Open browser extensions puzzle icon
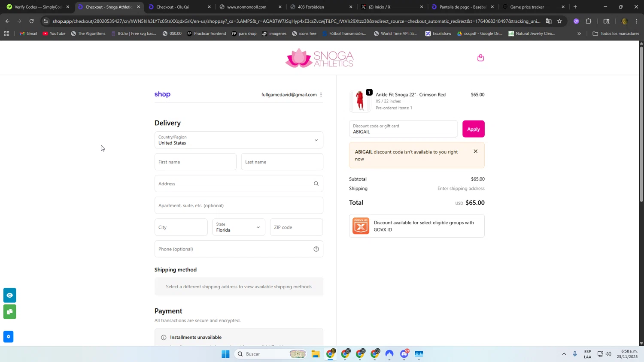 589,21
